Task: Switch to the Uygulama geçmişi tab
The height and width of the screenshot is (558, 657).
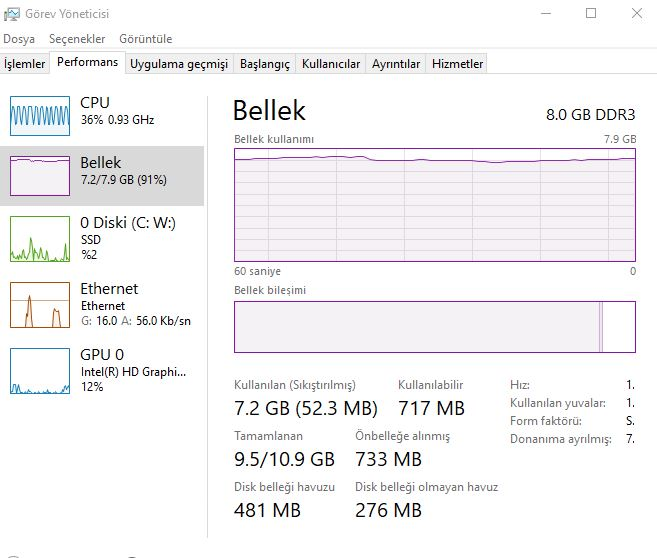Action: pyautogui.click(x=179, y=64)
